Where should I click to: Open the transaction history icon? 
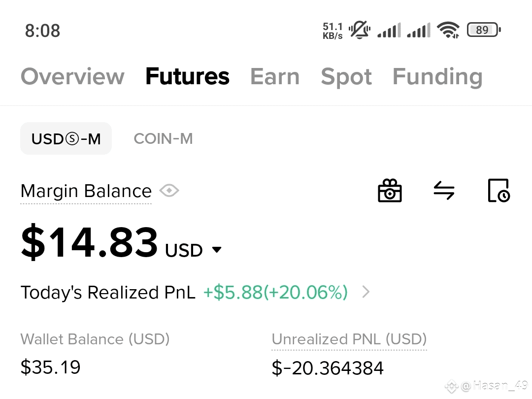tap(499, 190)
